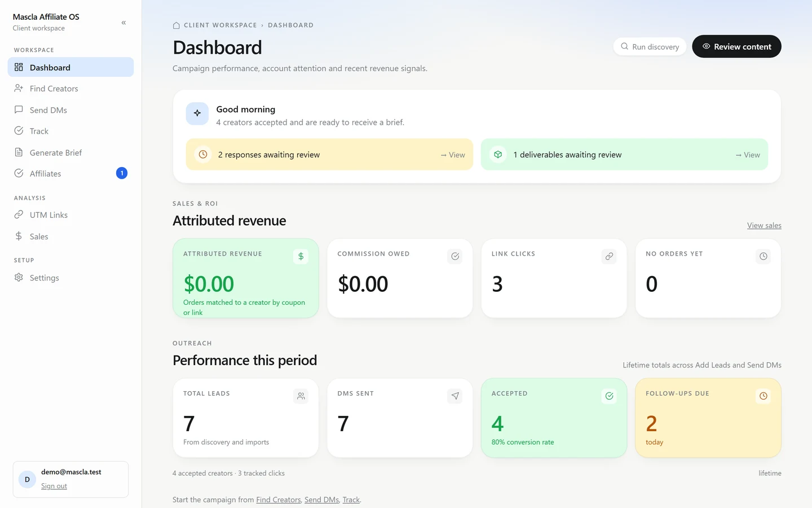Screen dimensions: 812x508
Task: Click the Follow-ups Due count 2
Action: click(651, 423)
